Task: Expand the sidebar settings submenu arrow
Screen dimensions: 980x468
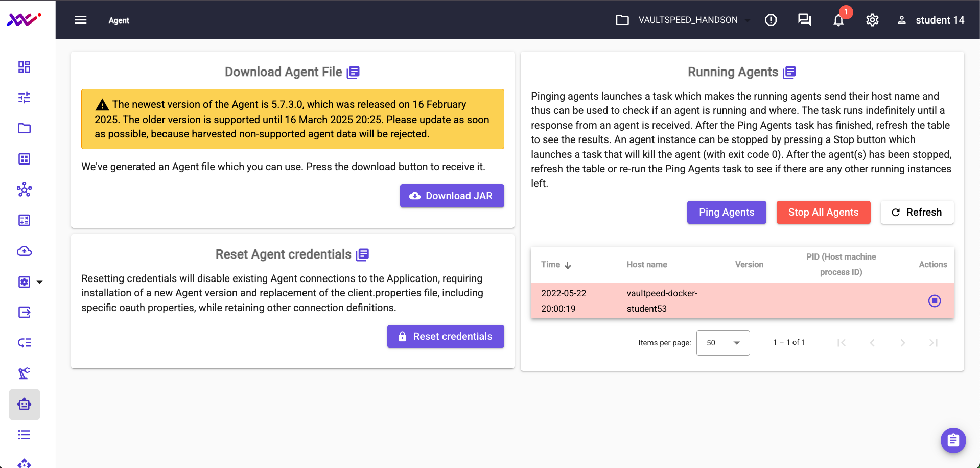Action: (x=40, y=282)
